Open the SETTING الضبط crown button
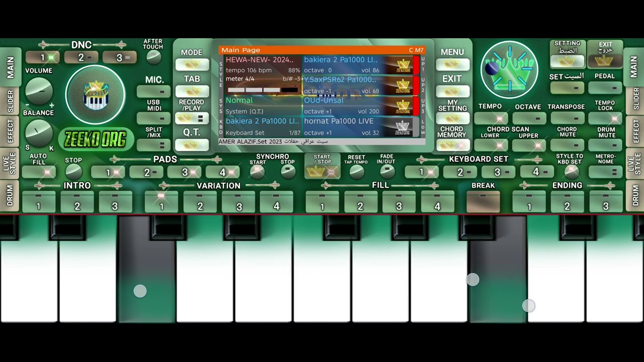Screen dimensions: 644x362 click(x=567, y=61)
